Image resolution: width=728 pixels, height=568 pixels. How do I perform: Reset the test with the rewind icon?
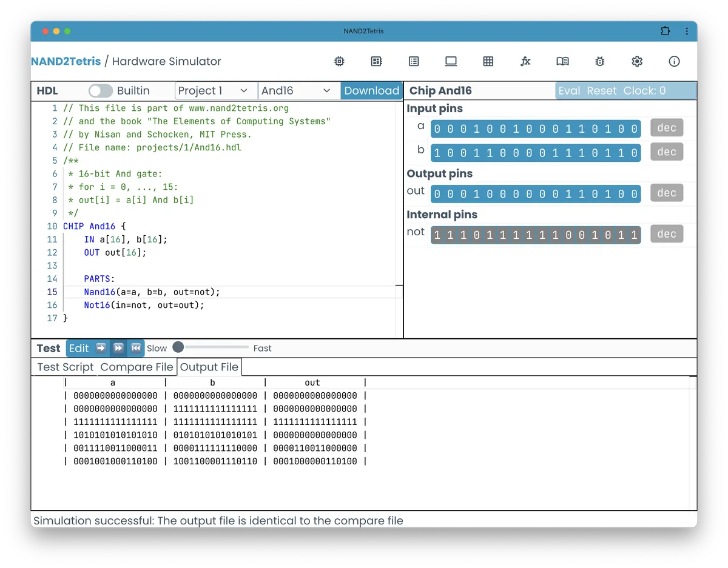click(136, 348)
